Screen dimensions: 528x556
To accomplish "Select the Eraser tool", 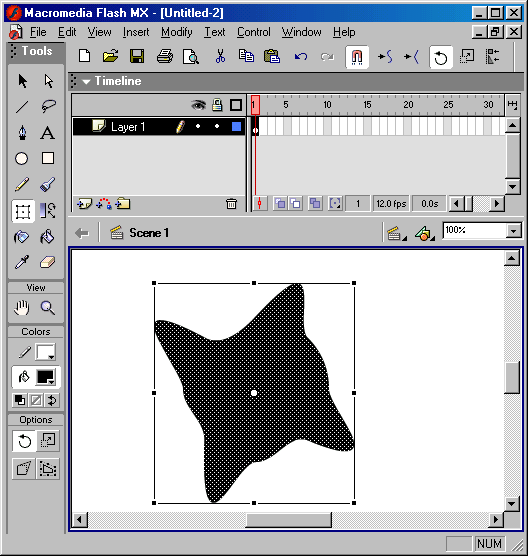I will point(48,262).
